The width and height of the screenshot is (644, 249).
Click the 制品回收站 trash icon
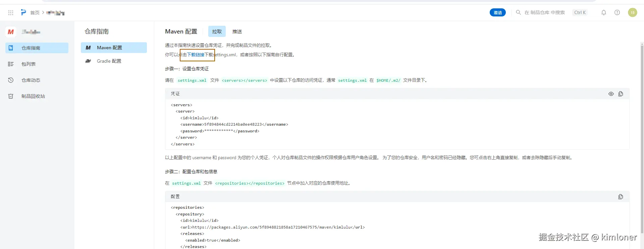tap(11, 96)
